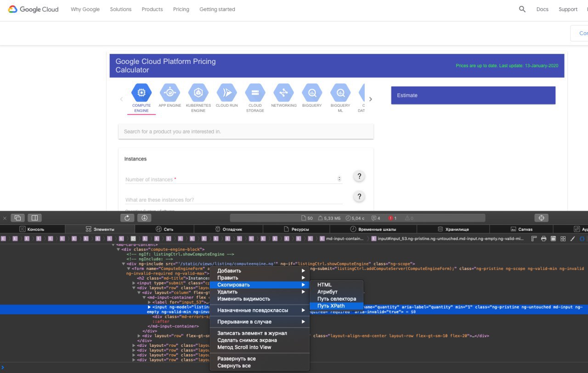Choose Свернуть все in context menu
Image resolution: width=588 pixels, height=373 pixels.
pos(260,366)
